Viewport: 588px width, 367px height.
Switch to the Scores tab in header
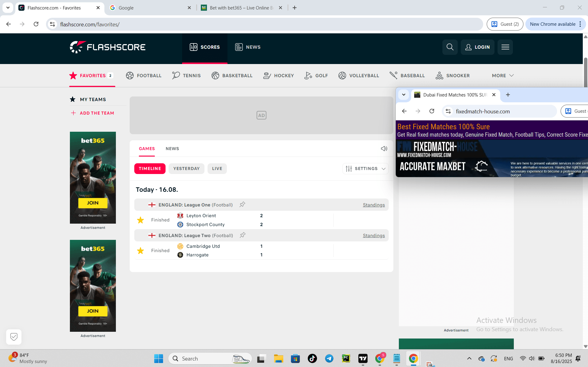[x=205, y=47]
